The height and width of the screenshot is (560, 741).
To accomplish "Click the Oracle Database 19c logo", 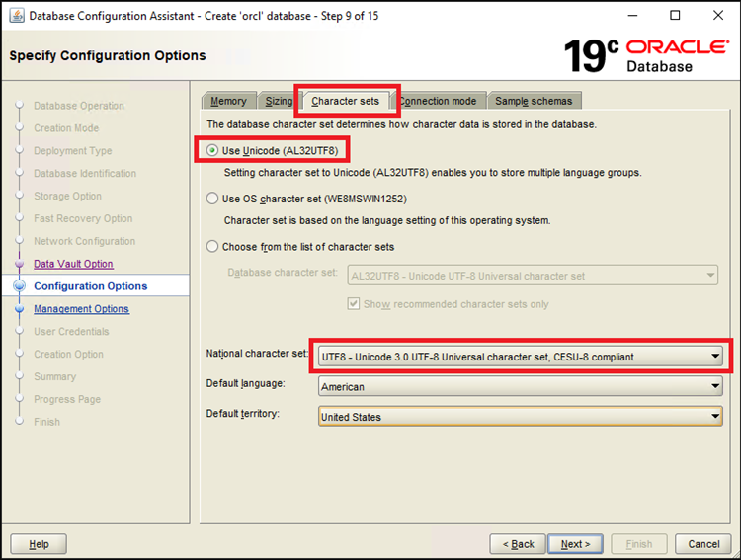I will [x=646, y=55].
